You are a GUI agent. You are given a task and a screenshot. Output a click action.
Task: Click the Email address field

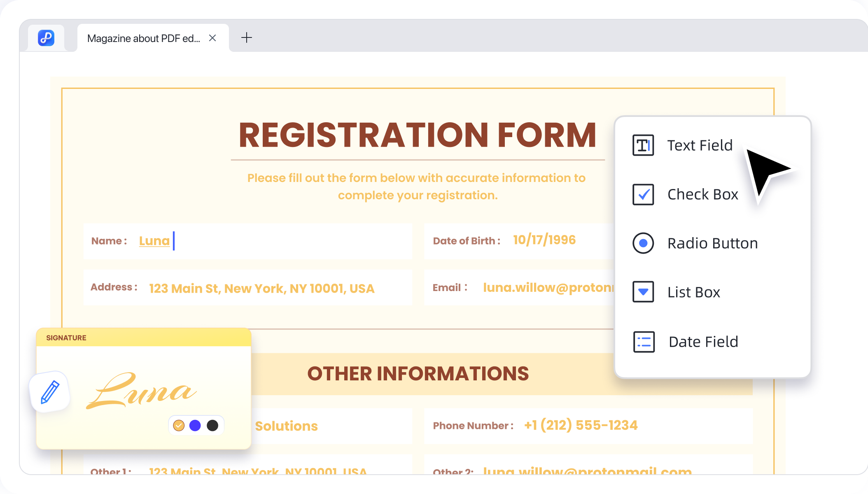[x=548, y=287]
